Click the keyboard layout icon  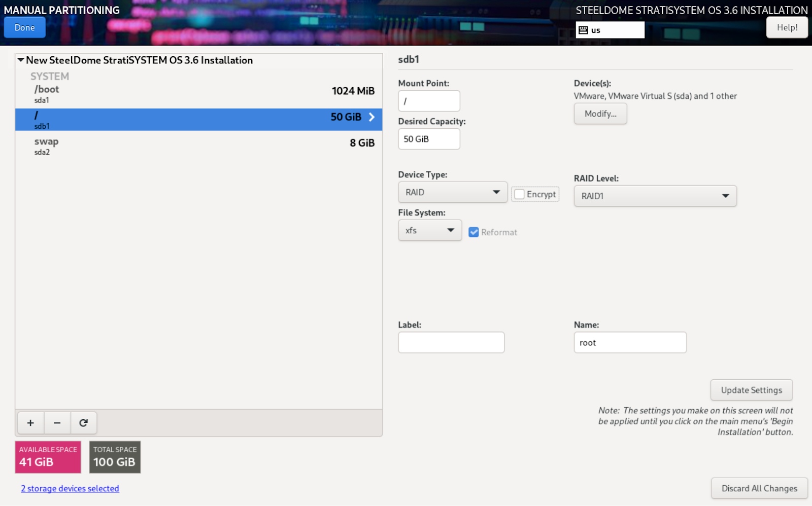click(583, 30)
